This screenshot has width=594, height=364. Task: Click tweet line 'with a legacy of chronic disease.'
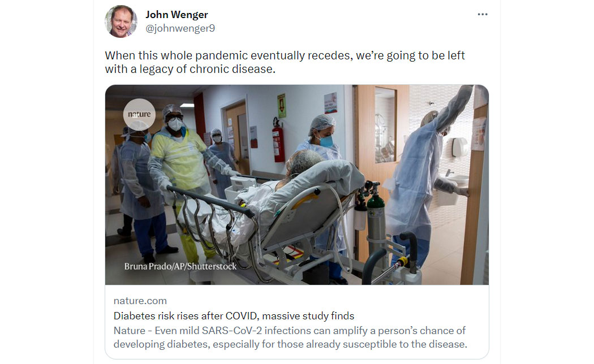pyautogui.click(x=190, y=70)
